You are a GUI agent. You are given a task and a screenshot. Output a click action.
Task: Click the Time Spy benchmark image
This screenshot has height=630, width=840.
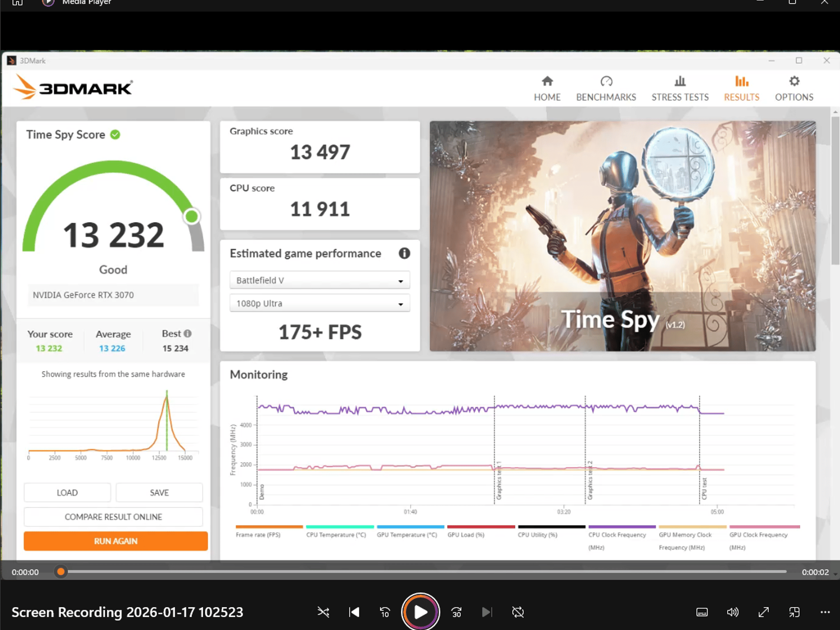(623, 236)
